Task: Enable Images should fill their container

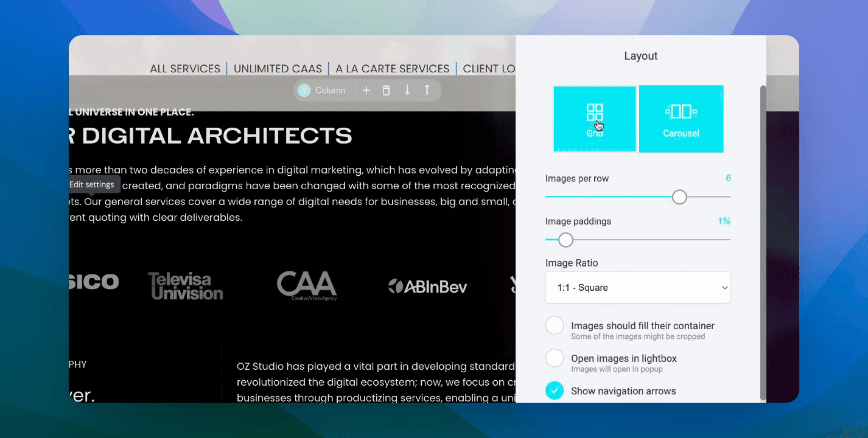Action: click(x=555, y=325)
